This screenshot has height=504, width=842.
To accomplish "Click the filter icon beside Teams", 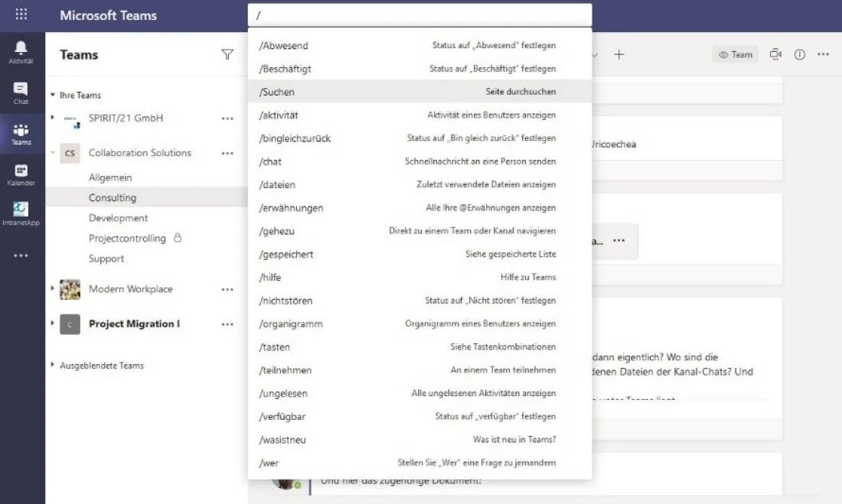I will (227, 54).
